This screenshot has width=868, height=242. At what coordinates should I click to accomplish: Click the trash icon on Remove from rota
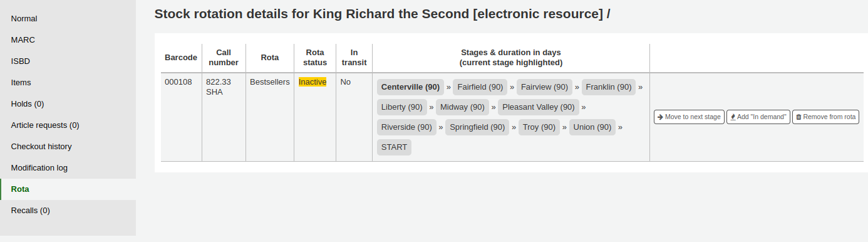tap(798, 117)
